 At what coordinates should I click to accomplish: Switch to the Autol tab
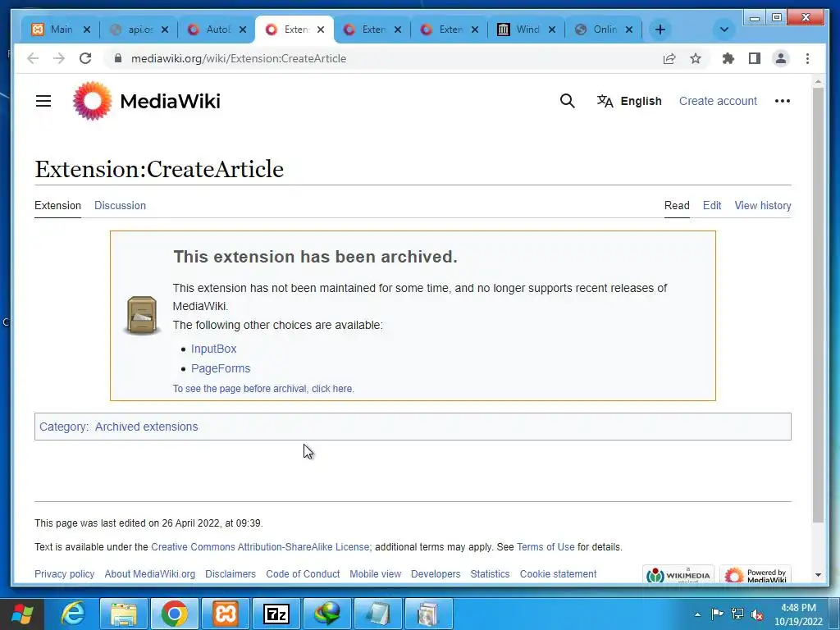coord(217,30)
